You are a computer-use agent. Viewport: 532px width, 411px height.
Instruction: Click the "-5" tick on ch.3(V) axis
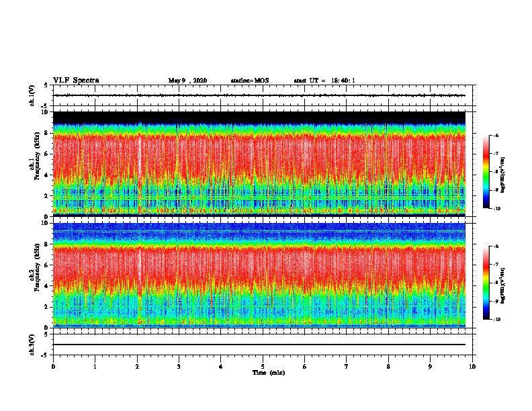pyautogui.click(x=45, y=355)
